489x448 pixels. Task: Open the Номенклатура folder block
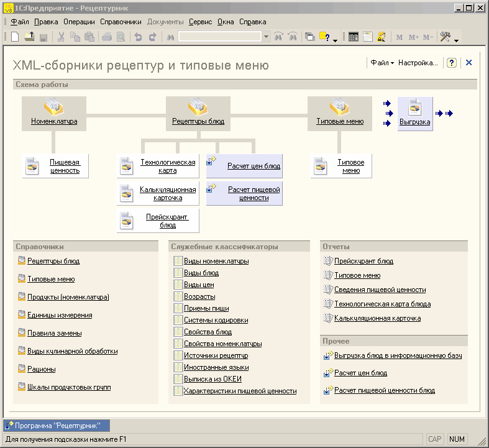click(x=54, y=114)
